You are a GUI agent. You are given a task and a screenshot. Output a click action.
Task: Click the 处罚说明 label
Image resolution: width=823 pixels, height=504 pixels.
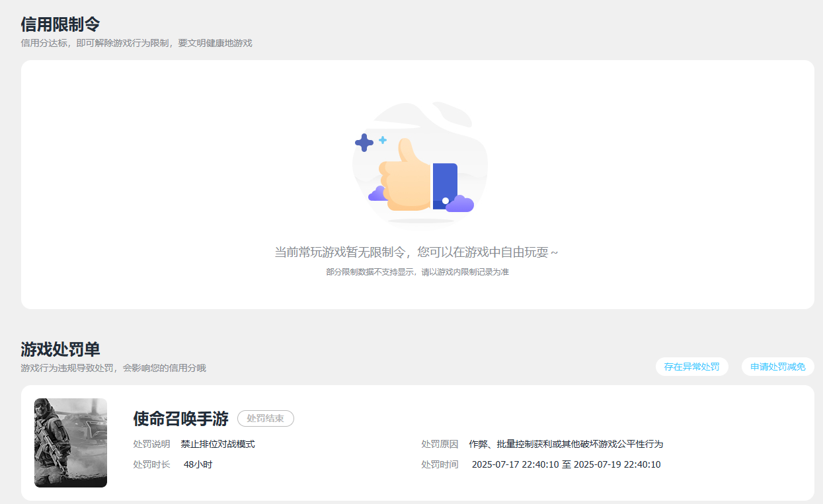pos(151,444)
